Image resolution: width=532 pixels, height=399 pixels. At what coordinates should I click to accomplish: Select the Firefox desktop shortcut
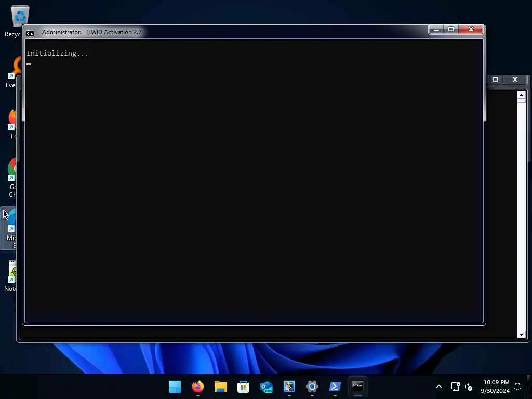pyautogui.click(x=12, y=124)
